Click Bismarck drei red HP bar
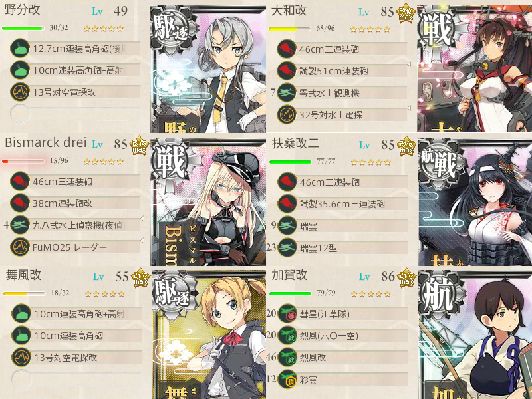Viewport: 532px width, 399px height. pos(23,161)
